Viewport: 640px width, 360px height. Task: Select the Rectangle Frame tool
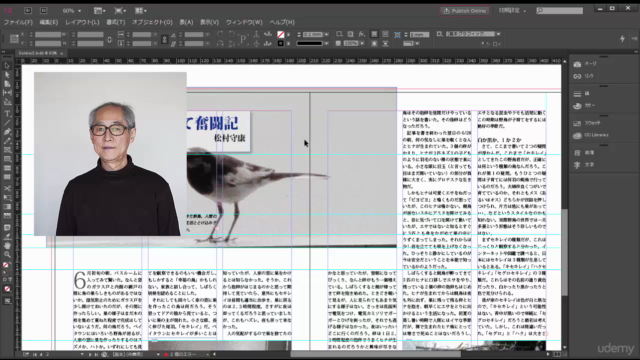tap(7, 150)
